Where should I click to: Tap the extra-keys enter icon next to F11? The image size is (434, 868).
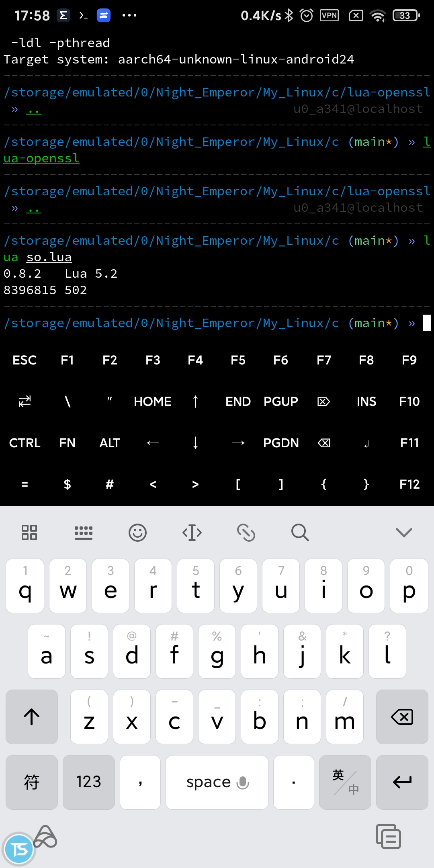366,444
